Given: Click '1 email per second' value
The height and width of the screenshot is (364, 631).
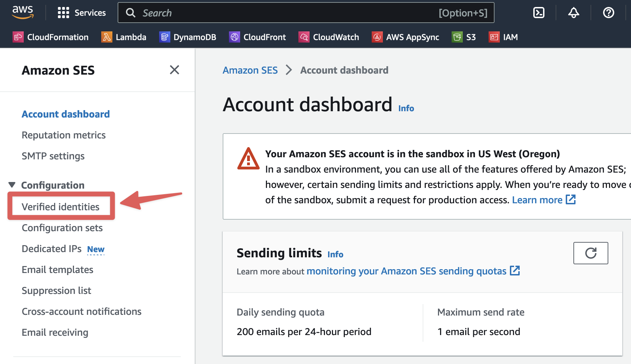Looking at the screenshot, I should (x=479, y=332).
